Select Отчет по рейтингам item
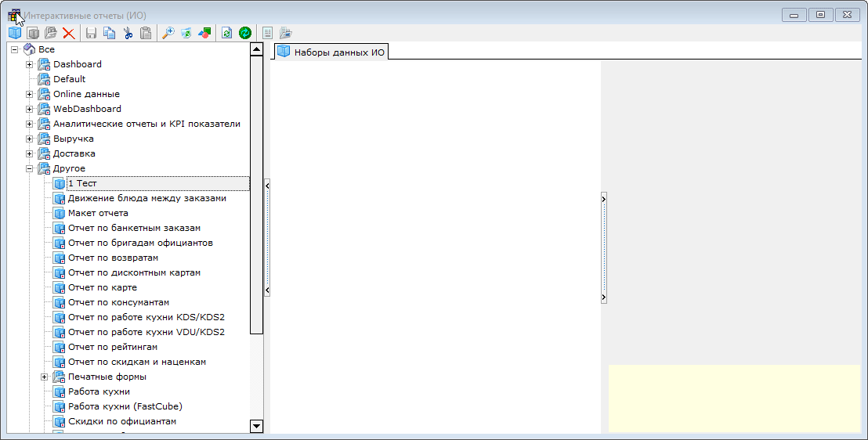The image size is (868, 440). 113,347
